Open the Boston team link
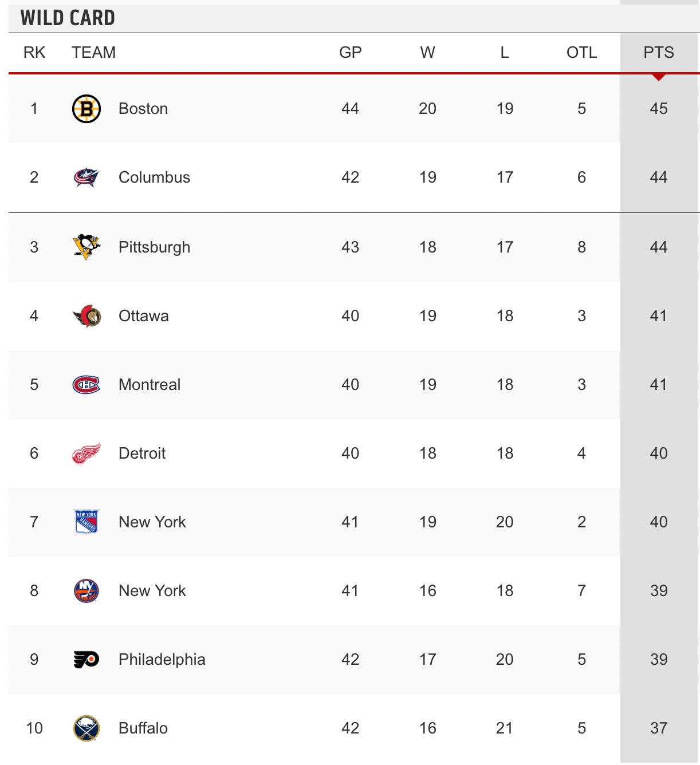Screen dimensions: 700x765 point(143,109)
